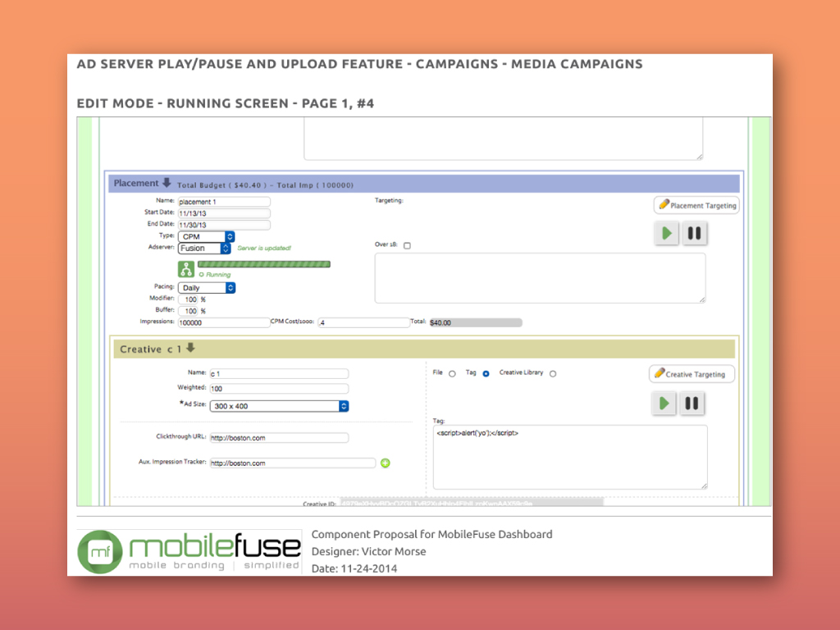840x630 pixels.
Task: Click the Targeting textarea below Over 18
Action: click(540, 278)
